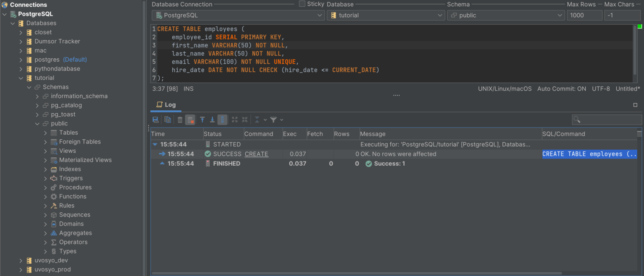Screen dimensions: 644x276
Task: Open the Schema dropdown showing public
Action: pyautogui.click(x=506, y=16)
